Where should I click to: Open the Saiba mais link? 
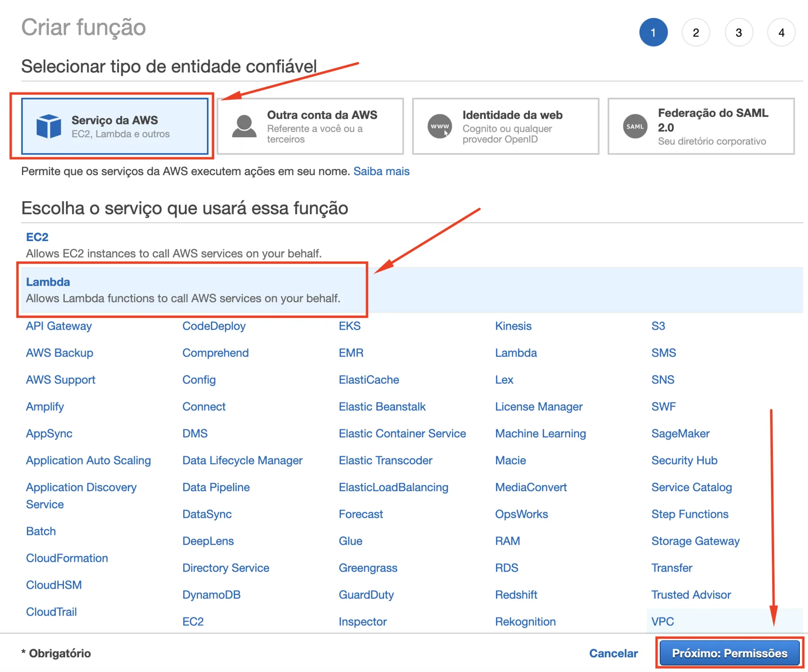pos(381,171)
